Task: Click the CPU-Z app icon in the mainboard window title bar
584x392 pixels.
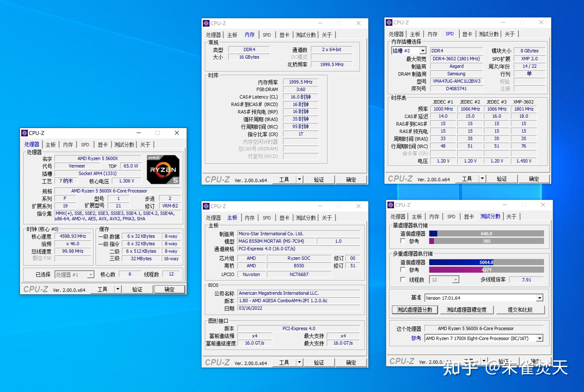Action: [206, 206]
